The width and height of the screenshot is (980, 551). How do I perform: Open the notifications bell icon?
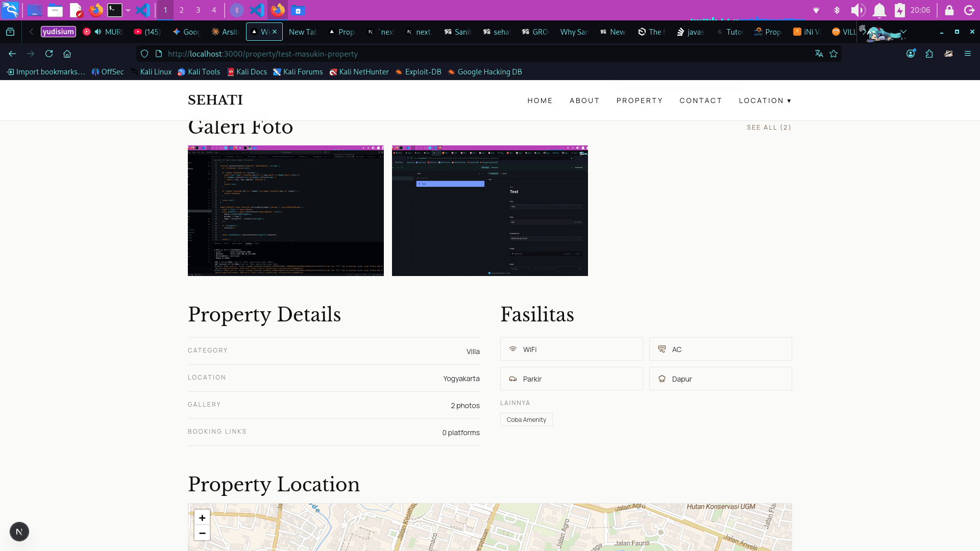(879, 10)
